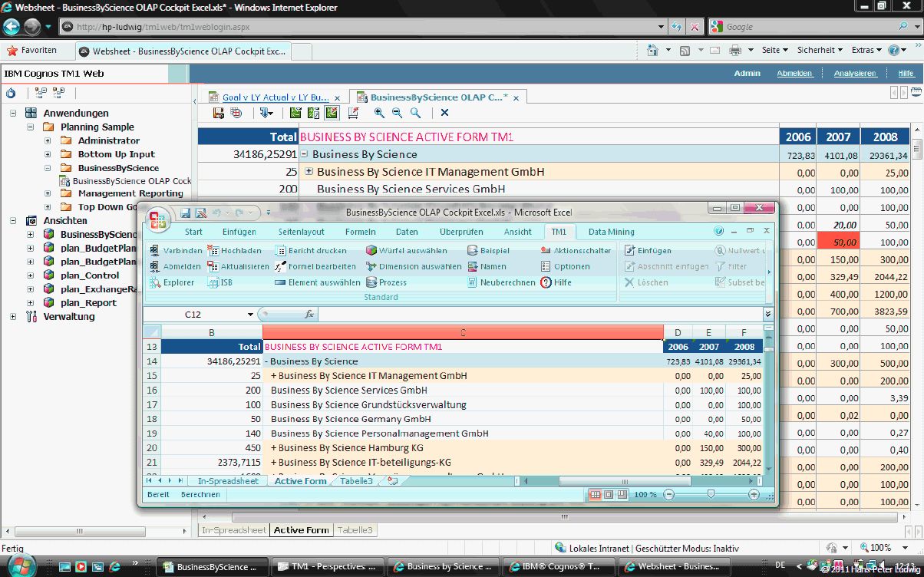Viewport: 924px width, 577px height.
Task: Select Page Layout view in Excel status bar
Action: point(609,495)
